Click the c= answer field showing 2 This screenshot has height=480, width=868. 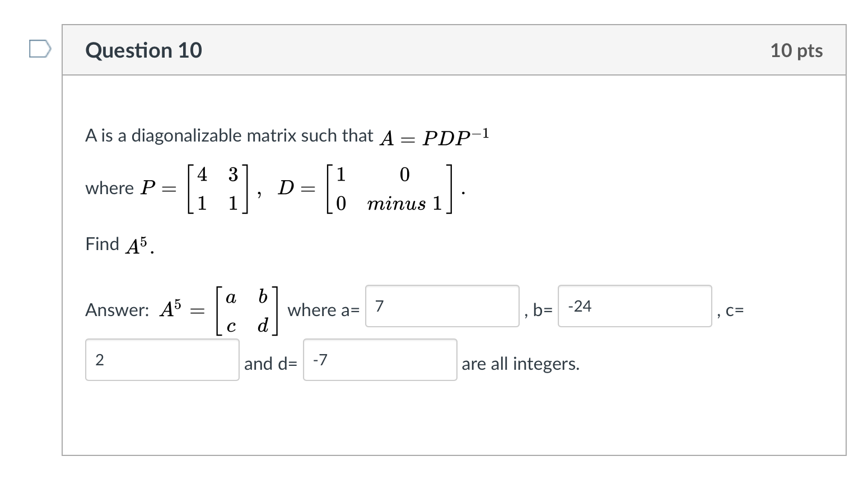162,360
